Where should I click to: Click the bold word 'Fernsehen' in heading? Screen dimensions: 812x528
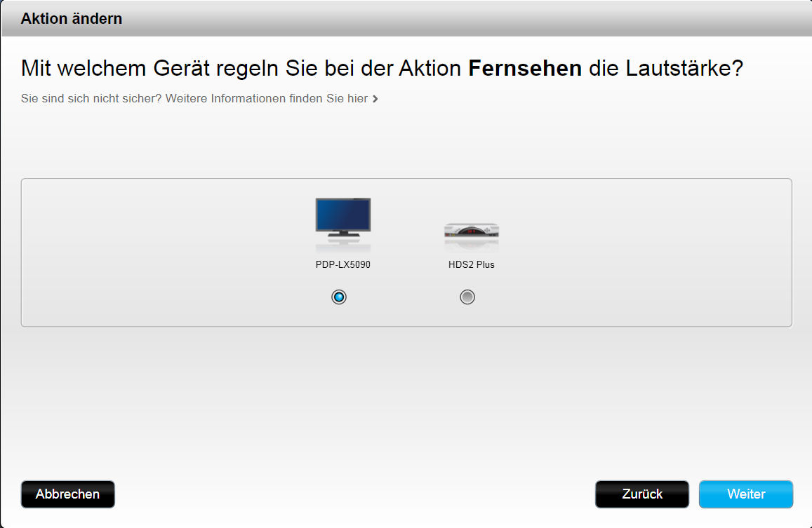(525, 69)
